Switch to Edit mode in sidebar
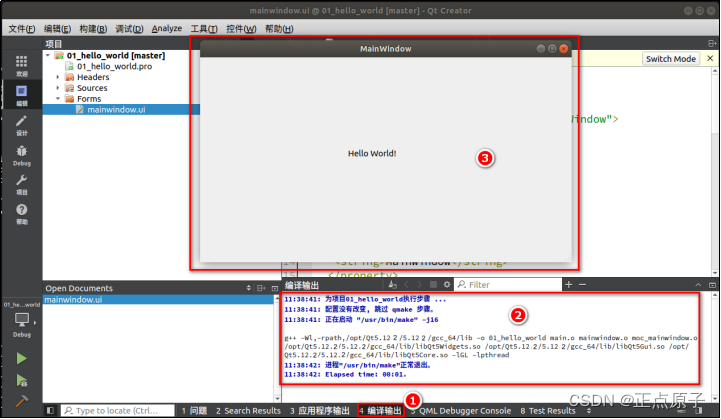Image resolution: width=721 pixels, height=419 pixels. [22, 95]
